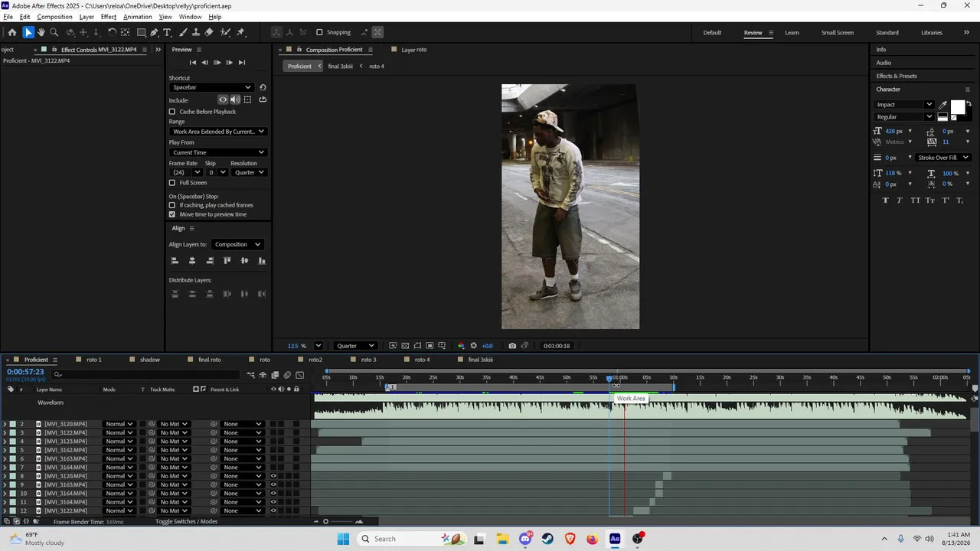The width and height of the screenshot is (980, 551).
Task: Expand the Effects & Presets panel
Action: coord(897,76)
